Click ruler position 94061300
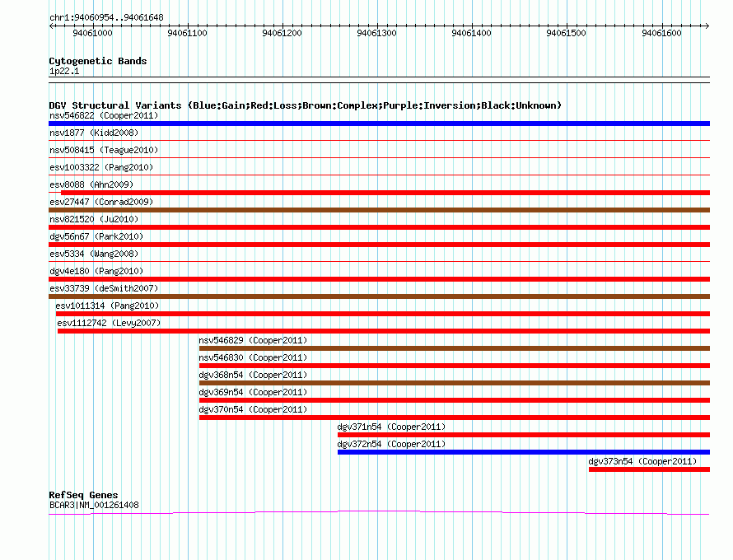 pos(376,33)
